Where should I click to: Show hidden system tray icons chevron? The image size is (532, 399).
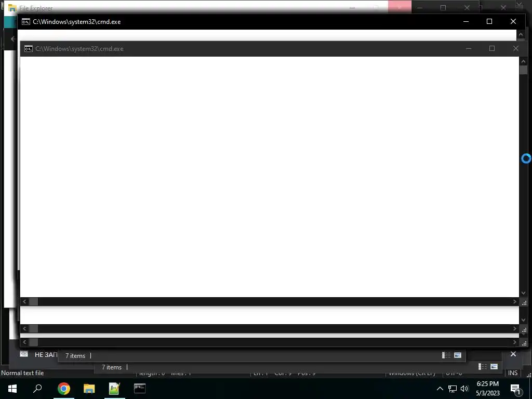(x=440, y=389)
